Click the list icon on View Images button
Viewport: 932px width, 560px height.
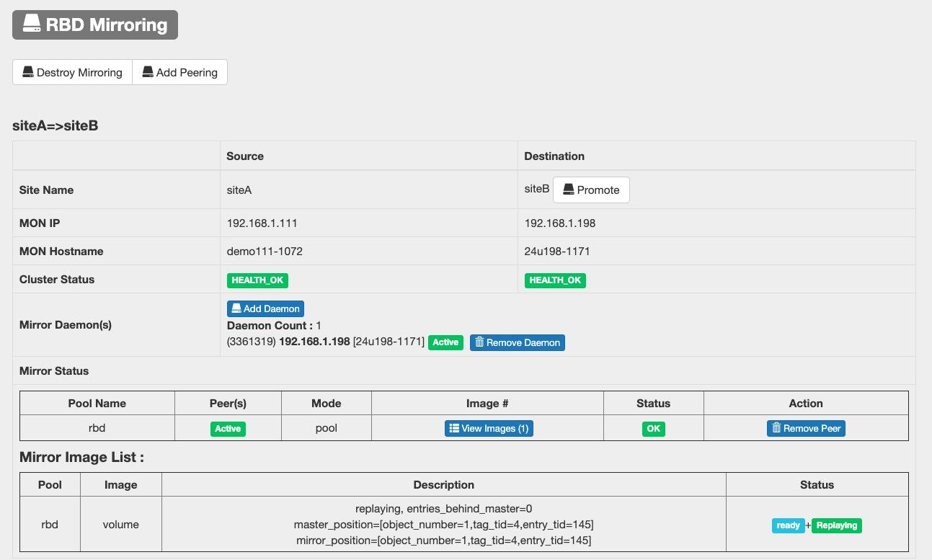click(453, 427)
